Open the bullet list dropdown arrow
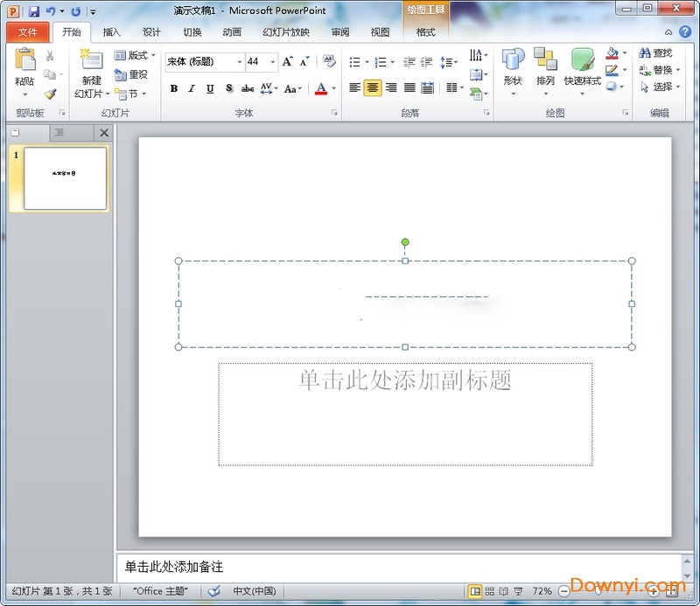Image resolution: width=700 pixels, height=606 pixels. coord(367,63)
